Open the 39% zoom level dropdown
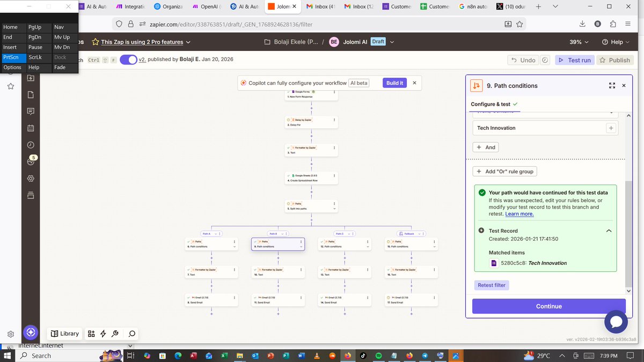The width and height of the screenshot is (644, 362). pos(579,42)
